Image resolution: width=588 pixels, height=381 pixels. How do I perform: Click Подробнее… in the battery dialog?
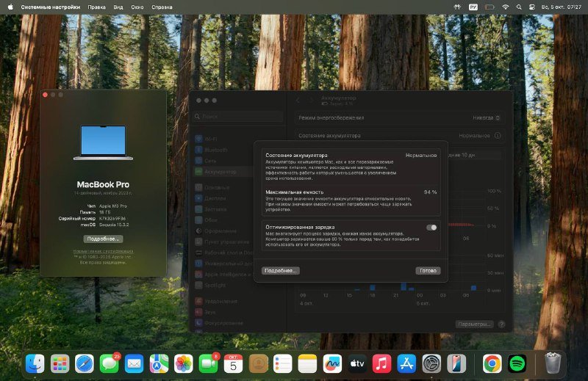[x=281, y=270]
